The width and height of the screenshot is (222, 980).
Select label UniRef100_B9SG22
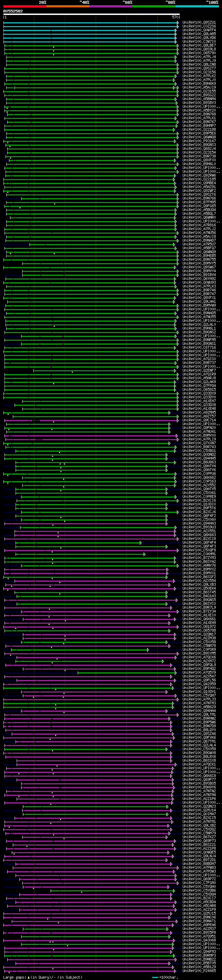point(199,95)
